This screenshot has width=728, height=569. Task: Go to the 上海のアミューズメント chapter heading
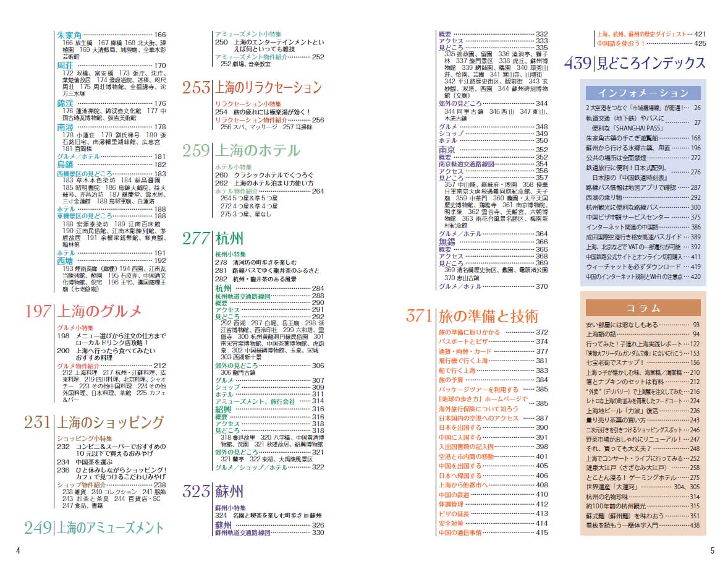point(110,528)
